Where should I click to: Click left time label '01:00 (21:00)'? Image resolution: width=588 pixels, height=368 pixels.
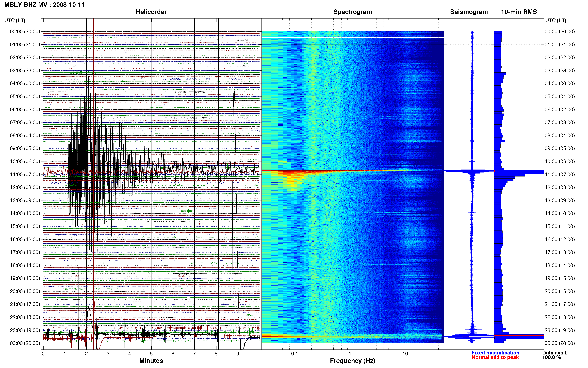tap(25, 45)
